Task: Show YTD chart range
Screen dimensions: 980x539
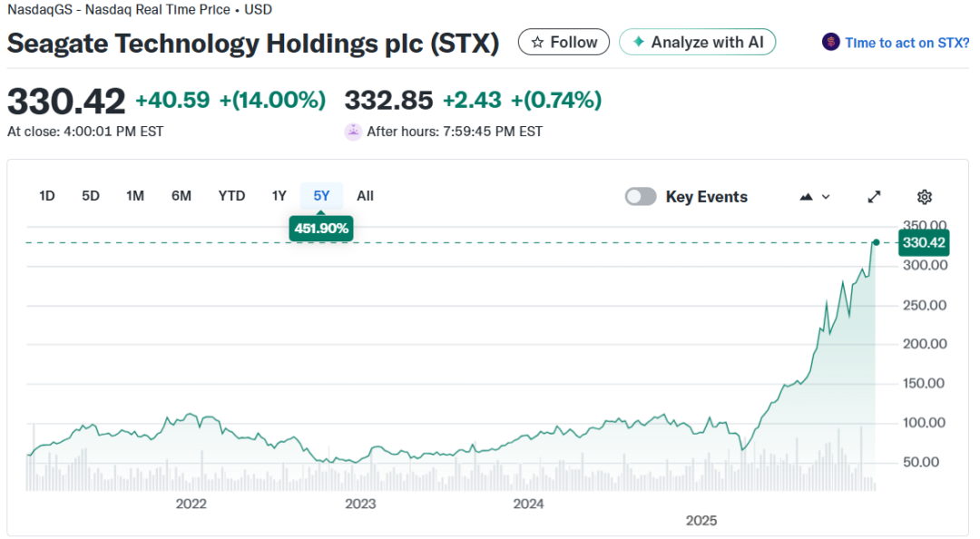Action: point(231,196)
